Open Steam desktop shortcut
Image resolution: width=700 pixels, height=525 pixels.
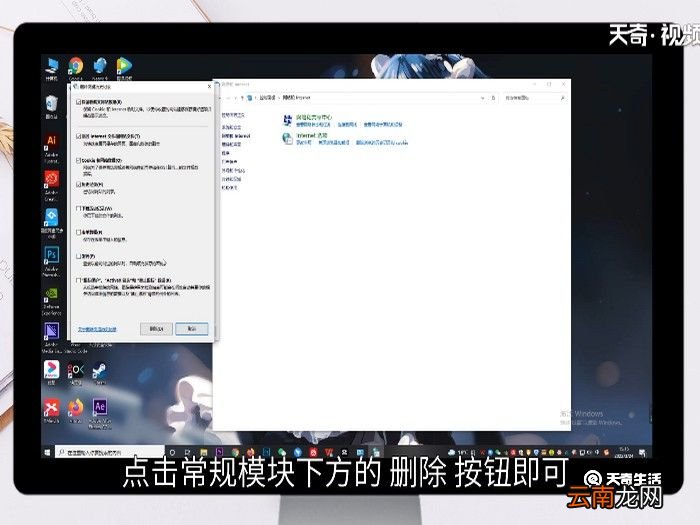(100, 373)
